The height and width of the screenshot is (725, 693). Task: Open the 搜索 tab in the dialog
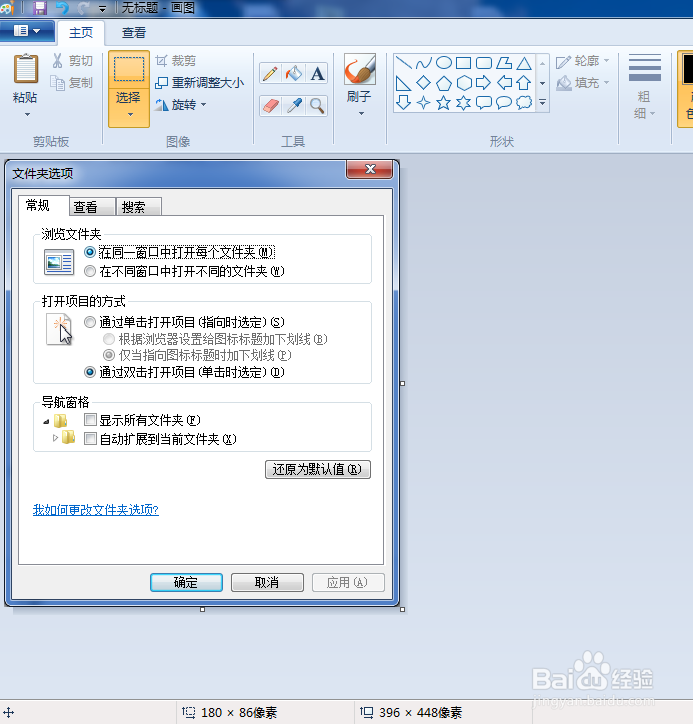pyautogui.click(x=133, y=207)
